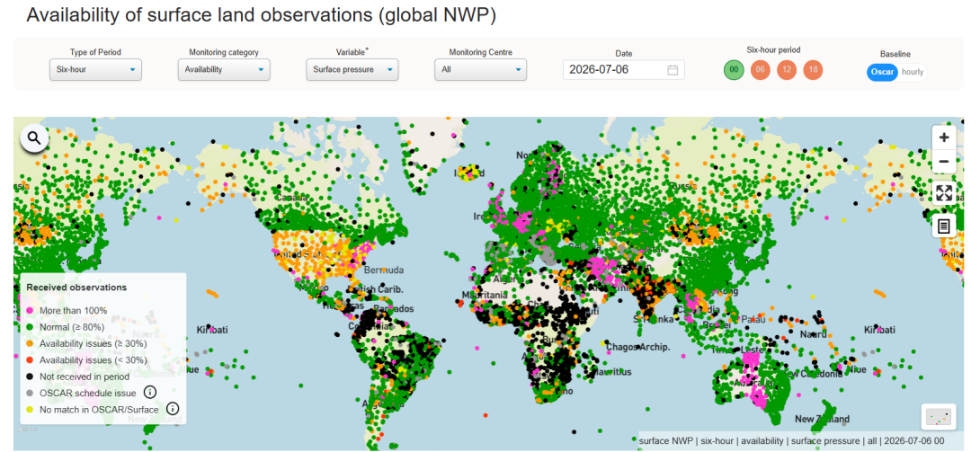Screen dimensions: 980x452
Task: Click the magenta More than 100% legend dot
Action: coord(30,310)
